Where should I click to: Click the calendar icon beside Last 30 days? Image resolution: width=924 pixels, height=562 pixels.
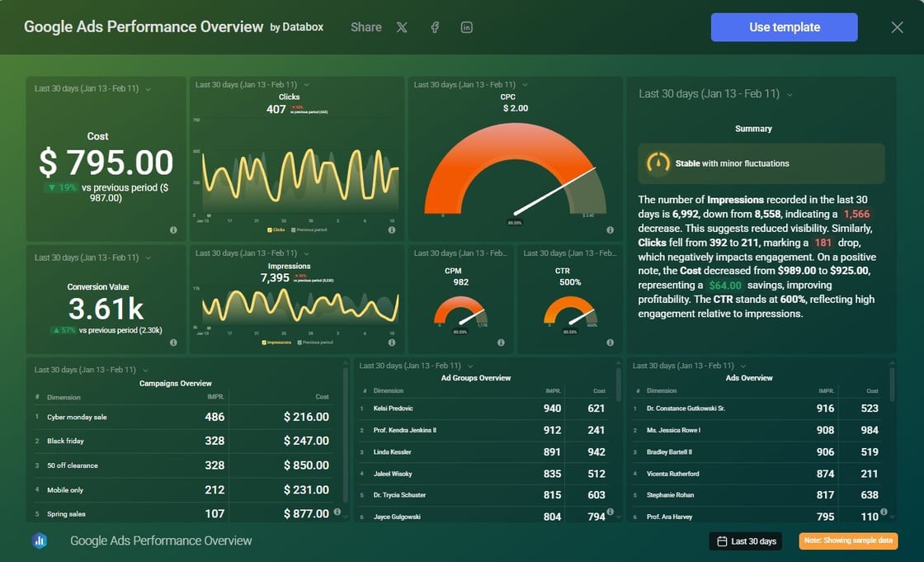724,541
